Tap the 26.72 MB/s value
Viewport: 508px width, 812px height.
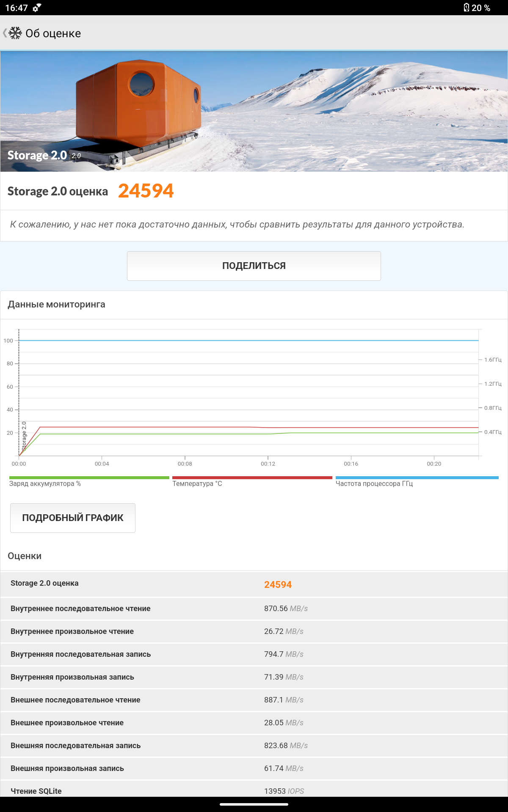[284, 631]
